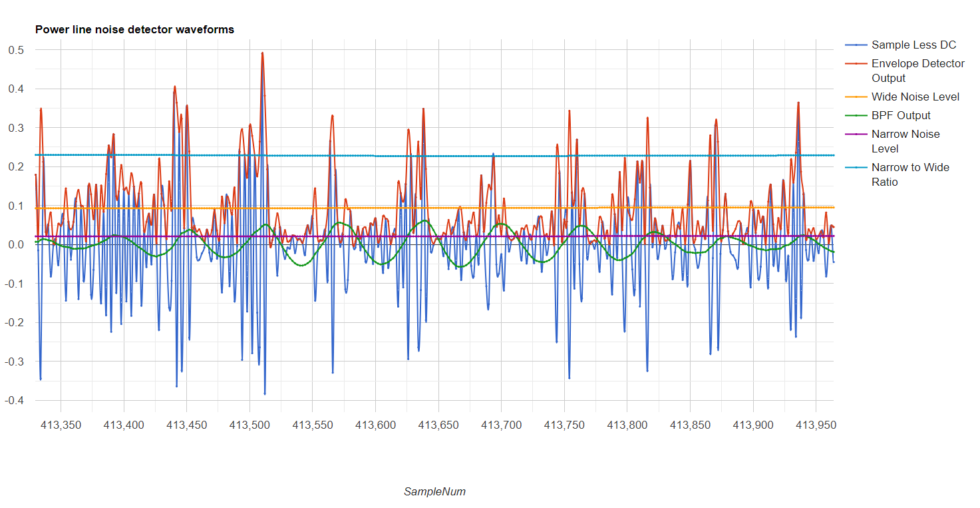
Task: Click the teal Narrow to Wide Ratio marker
Action: [856, 167]
